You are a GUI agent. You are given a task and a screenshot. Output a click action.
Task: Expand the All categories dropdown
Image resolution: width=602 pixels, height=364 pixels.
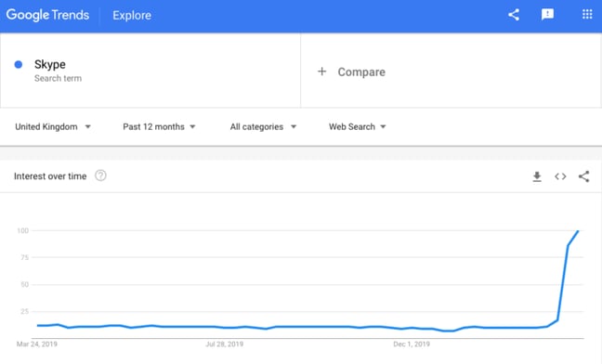click(263, 127)
